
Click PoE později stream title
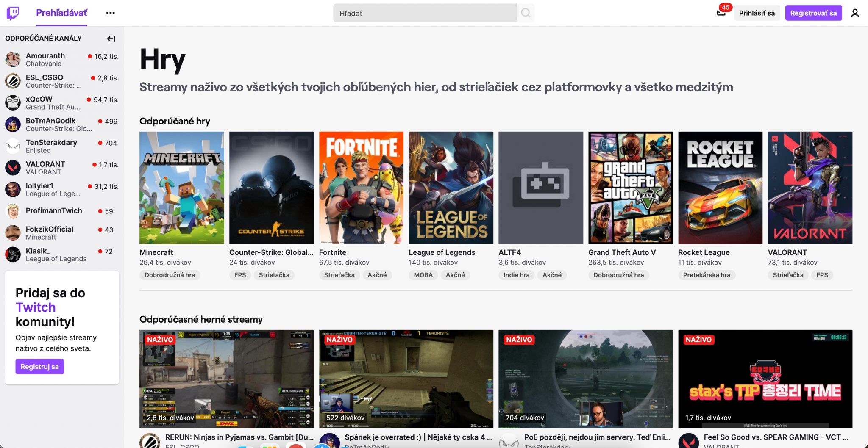click(598, 437)
